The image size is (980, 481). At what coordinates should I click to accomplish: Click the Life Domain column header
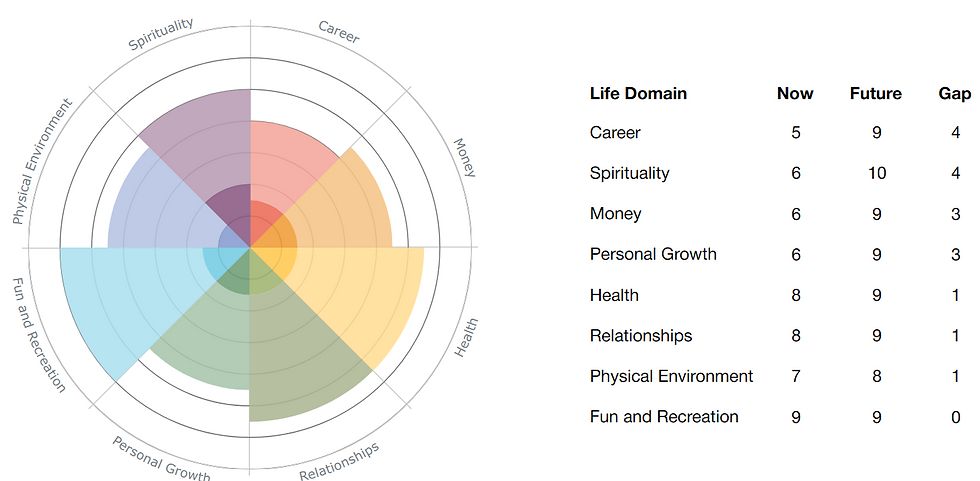point(638,93)
